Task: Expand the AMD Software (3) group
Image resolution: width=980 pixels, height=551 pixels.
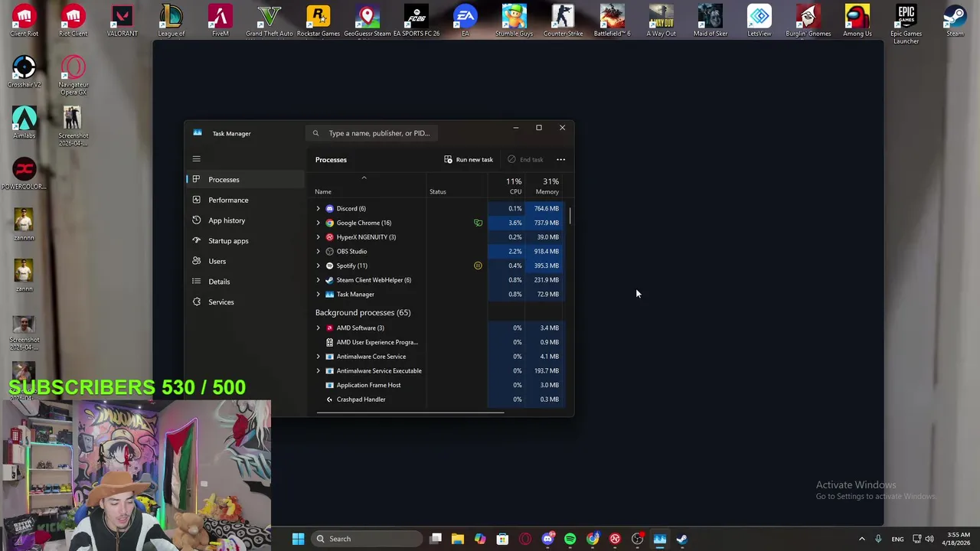Action: coord(318,328)
